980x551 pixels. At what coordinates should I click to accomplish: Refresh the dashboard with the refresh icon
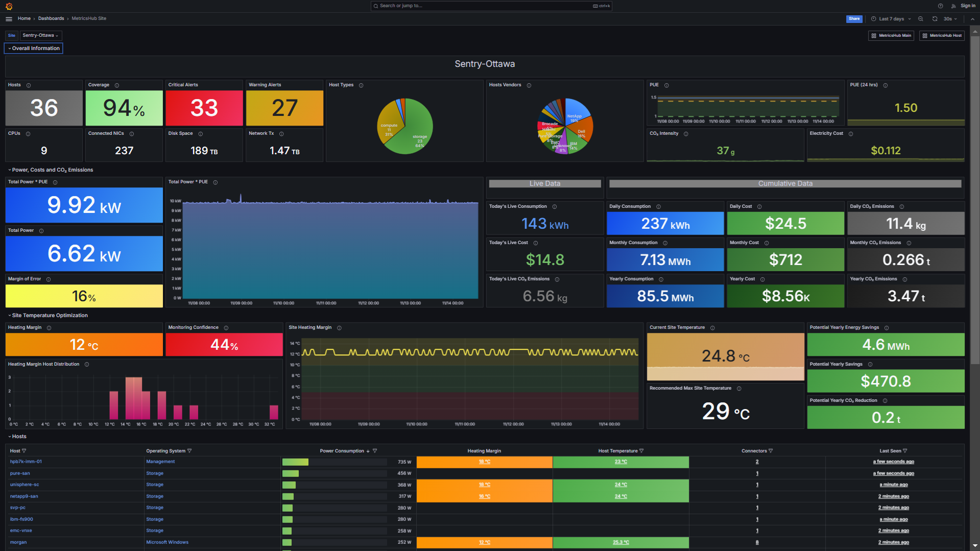pyautogui.click(x=935, y=19)
